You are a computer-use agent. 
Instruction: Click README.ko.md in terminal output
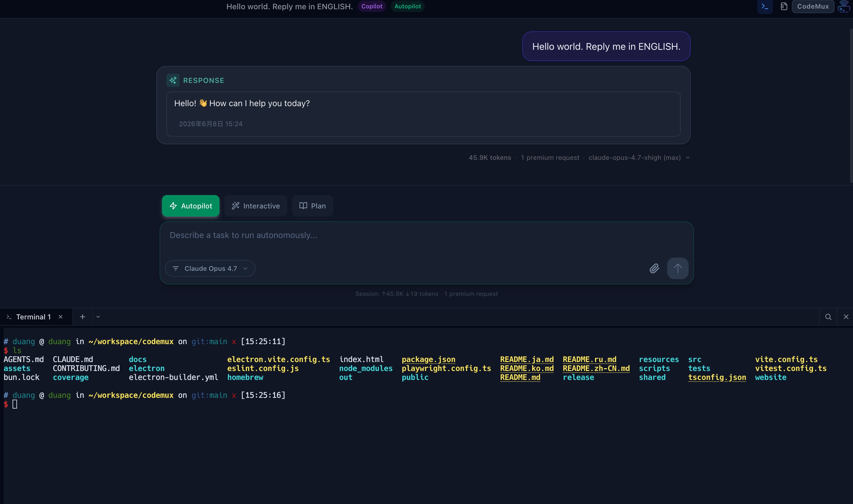click(527, 369)
